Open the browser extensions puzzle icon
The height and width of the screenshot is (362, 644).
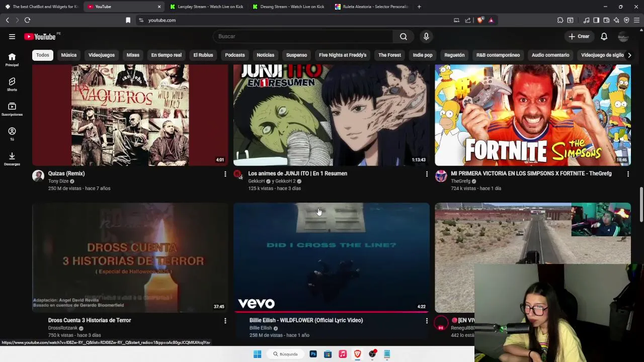(560, 20)
